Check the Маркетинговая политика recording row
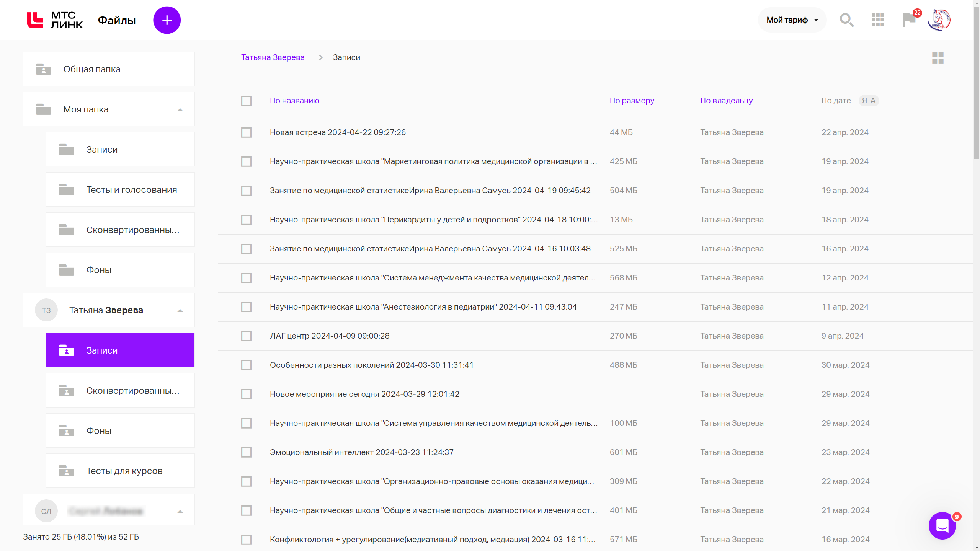 click(246, 161)
